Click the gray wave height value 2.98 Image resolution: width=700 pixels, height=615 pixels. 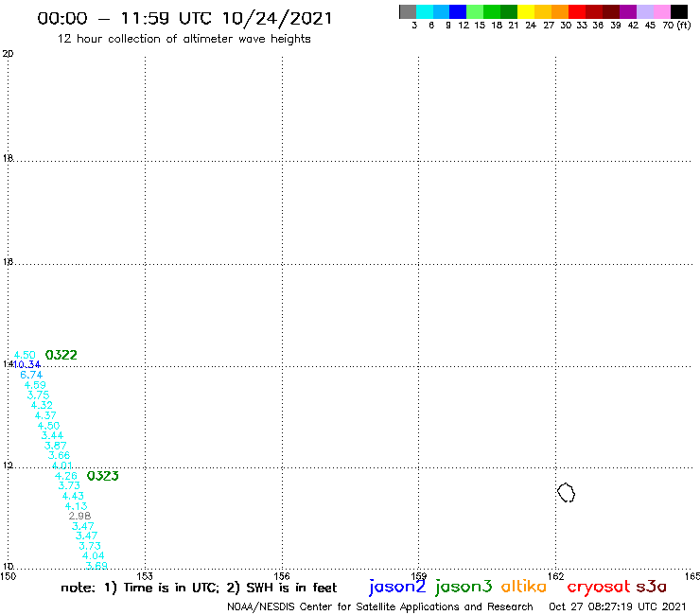(x=79, y=517)
